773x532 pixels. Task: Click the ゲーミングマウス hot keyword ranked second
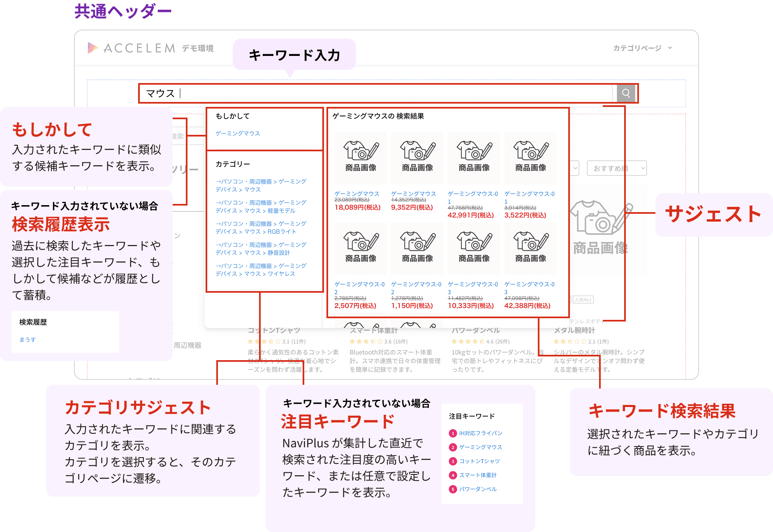[481, 447]
